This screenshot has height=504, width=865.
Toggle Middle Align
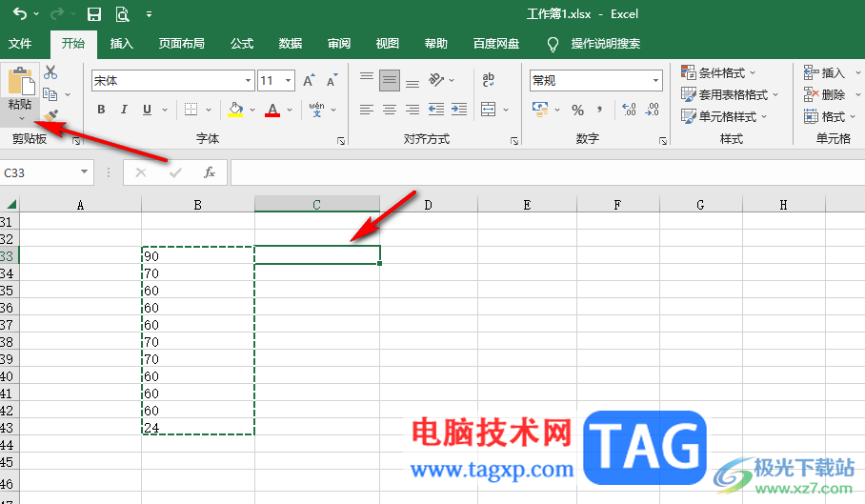pyautogui.click(x=390, y=81)
